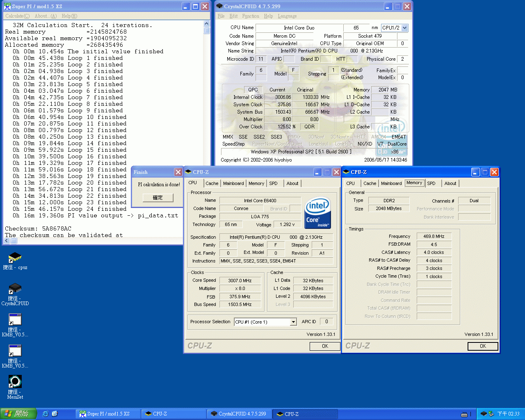525x420 pixels.
Task: Click OK in the left CPU-Z window
Action: 325,346
